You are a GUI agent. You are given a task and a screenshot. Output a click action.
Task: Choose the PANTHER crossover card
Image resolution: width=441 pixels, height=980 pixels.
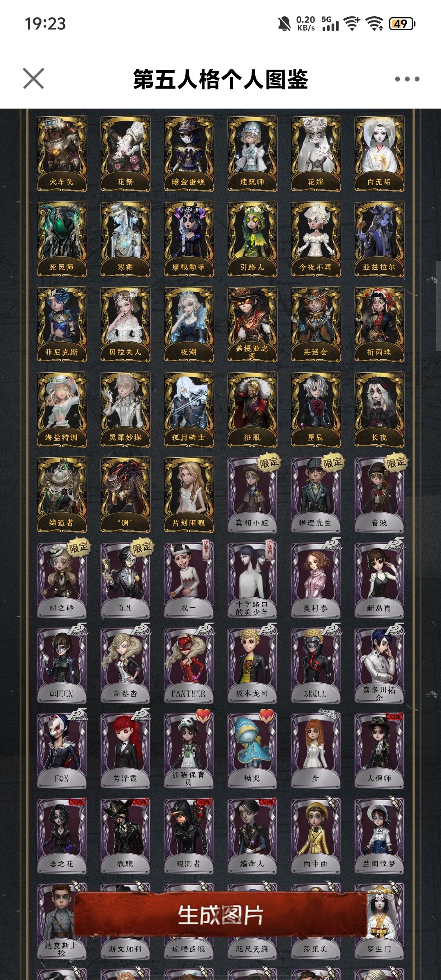(x=189, y=666)
